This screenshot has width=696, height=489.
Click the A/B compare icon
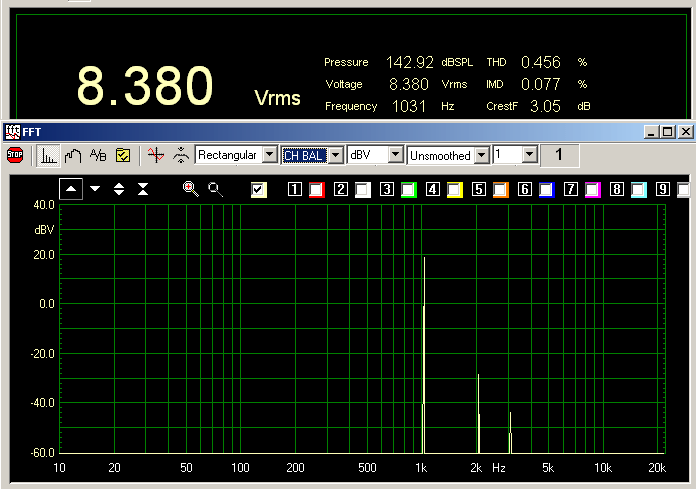pos(98,155)
